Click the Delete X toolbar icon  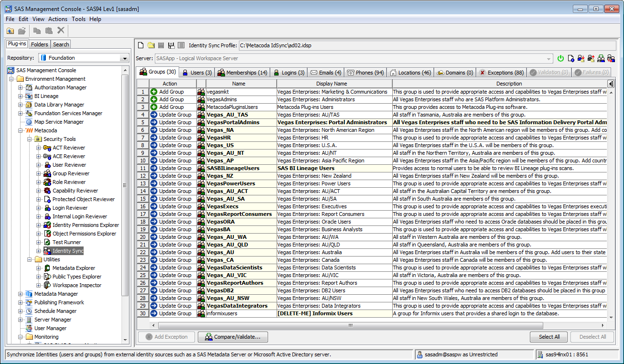pos(61,31)
